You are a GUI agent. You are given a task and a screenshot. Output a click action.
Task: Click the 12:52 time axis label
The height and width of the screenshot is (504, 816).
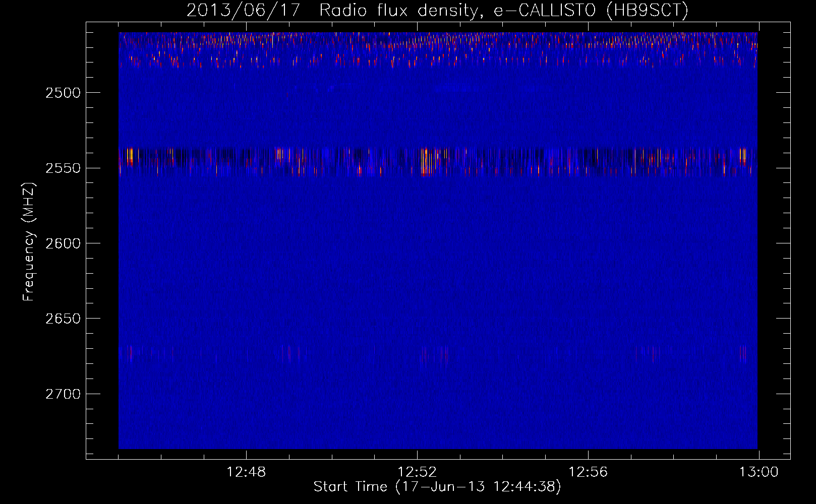pyautogui.click(x=417, y=472)
